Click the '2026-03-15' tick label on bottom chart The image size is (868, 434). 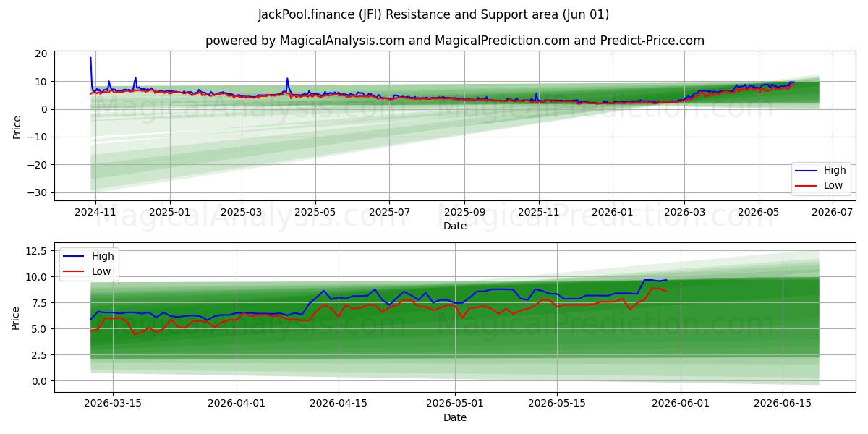[112, 404]
